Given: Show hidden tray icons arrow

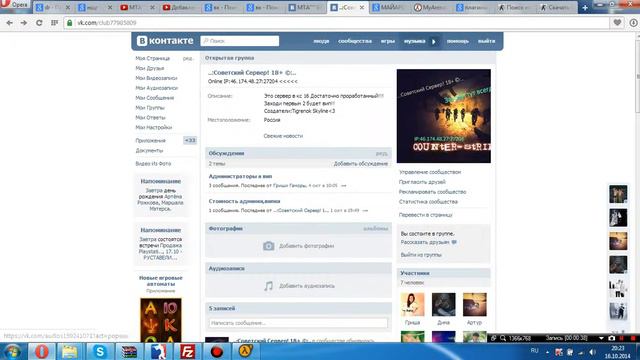Looking at the screenshot, I should [x=547, y=352].
